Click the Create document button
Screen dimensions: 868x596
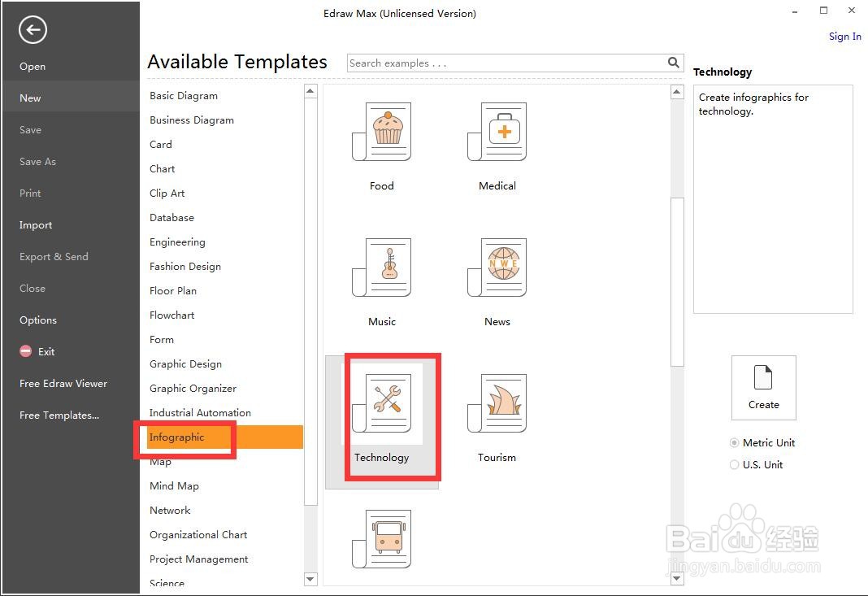763,388
